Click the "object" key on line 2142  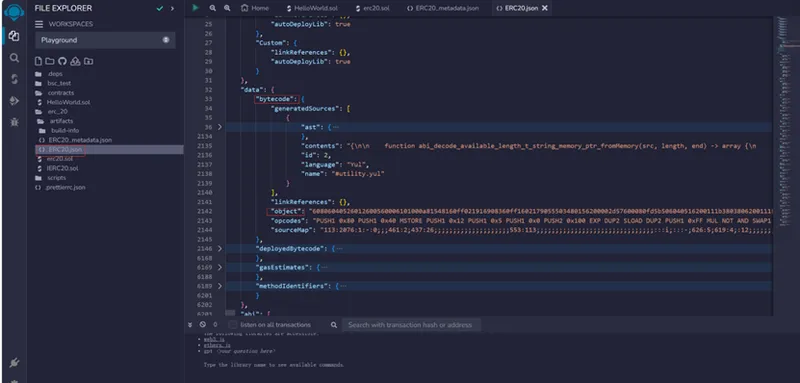coord(285,211)
